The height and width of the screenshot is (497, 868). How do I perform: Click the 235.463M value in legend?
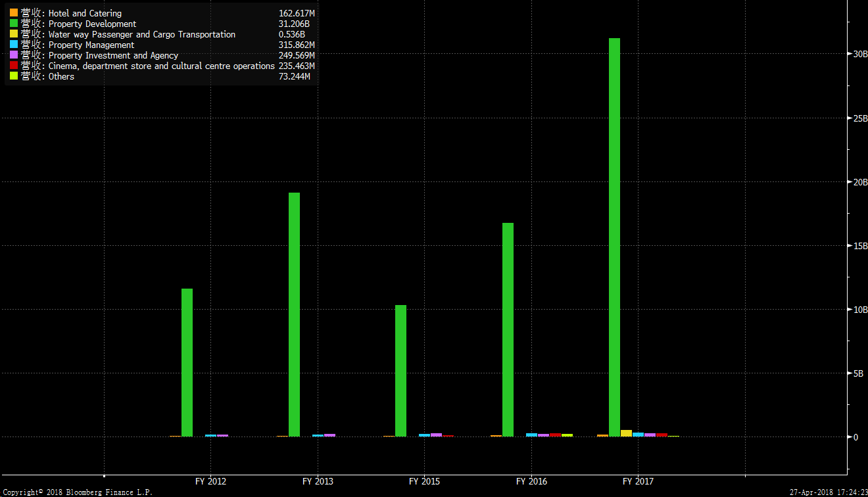coord(297,66)
